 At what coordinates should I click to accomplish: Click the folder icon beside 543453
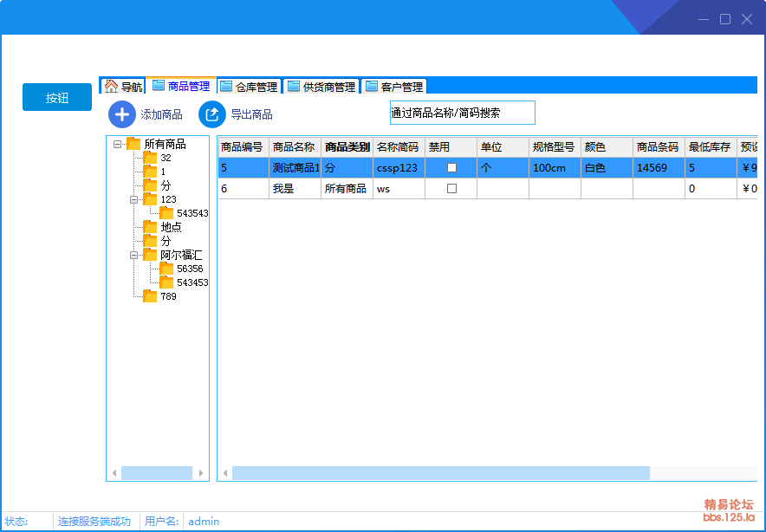point(166,282)
